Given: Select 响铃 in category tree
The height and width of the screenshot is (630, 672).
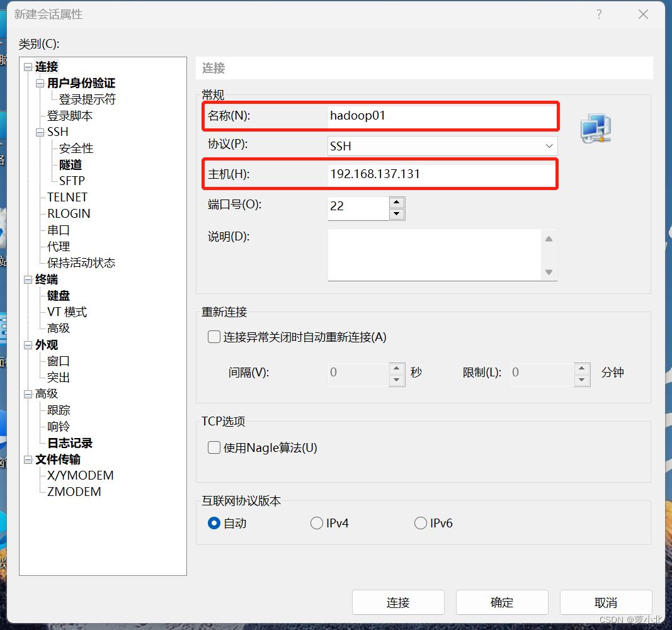Looking at the screenshot, I should tap(59, 427).
